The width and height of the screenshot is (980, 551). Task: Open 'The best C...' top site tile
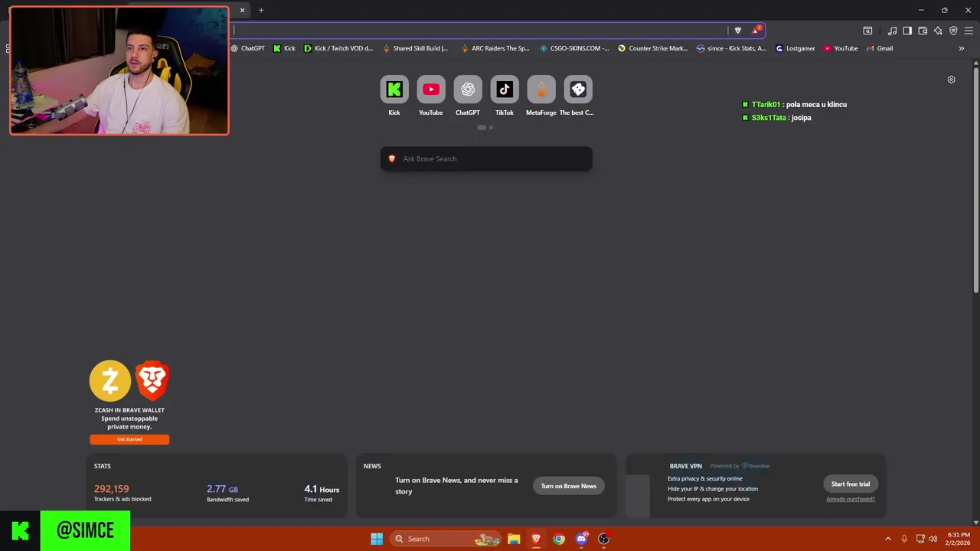[578, 96]
